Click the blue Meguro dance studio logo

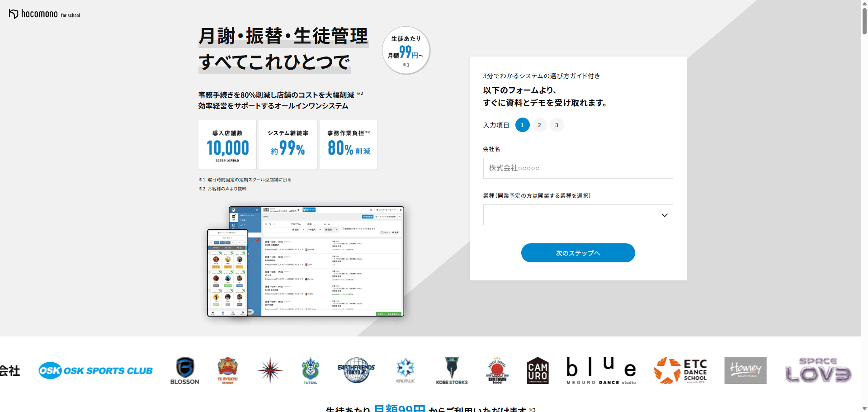[601, 370]
